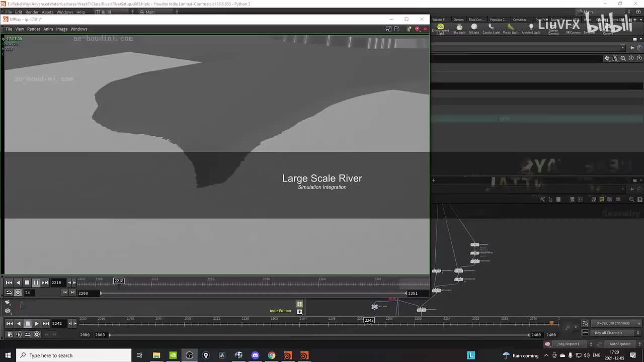Toggle four-pane viewport layout icon
644x362 pixels.
(x=299, y=304)
